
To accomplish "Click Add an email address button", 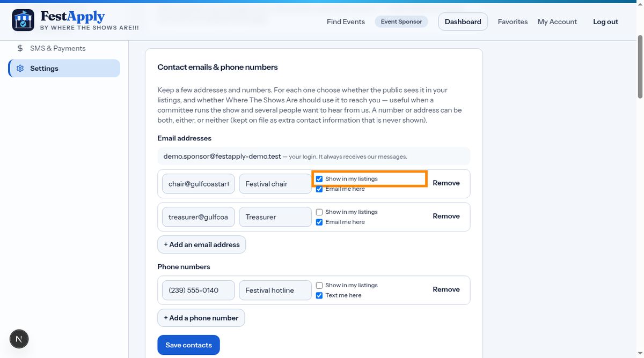I will [202, 244].
